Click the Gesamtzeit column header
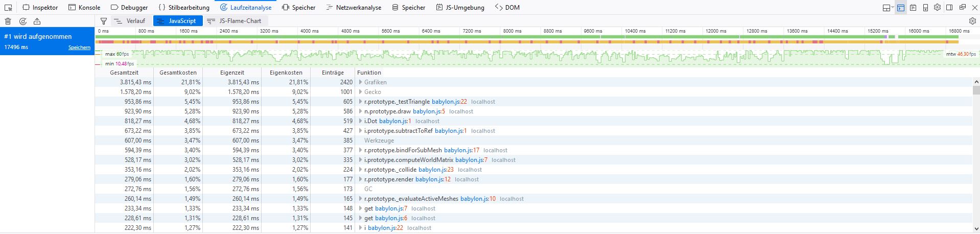This screenshot has width=980, height=234. pos(124,73)
